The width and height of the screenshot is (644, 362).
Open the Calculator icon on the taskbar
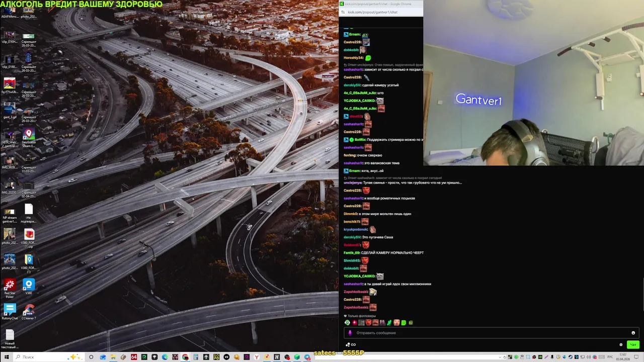[x=196, y=357]
